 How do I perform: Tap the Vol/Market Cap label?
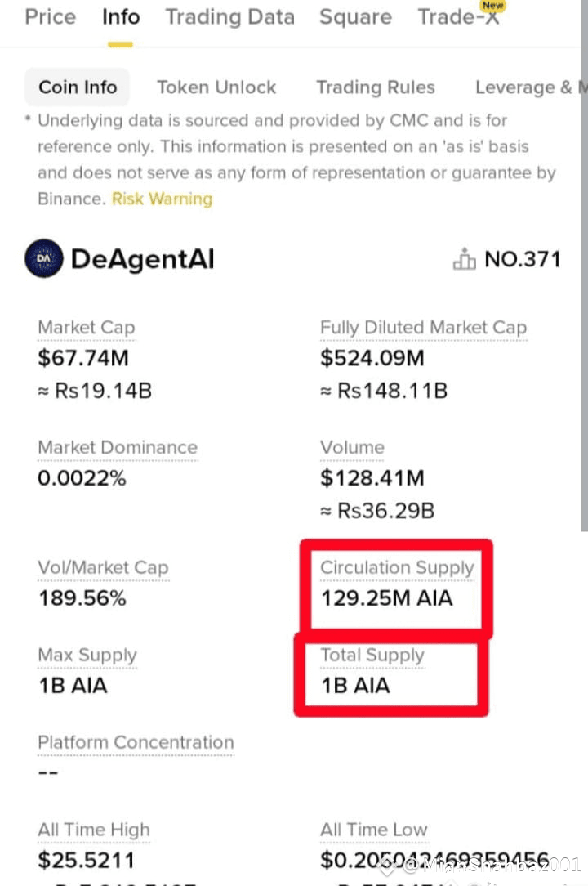click(104, 568)
